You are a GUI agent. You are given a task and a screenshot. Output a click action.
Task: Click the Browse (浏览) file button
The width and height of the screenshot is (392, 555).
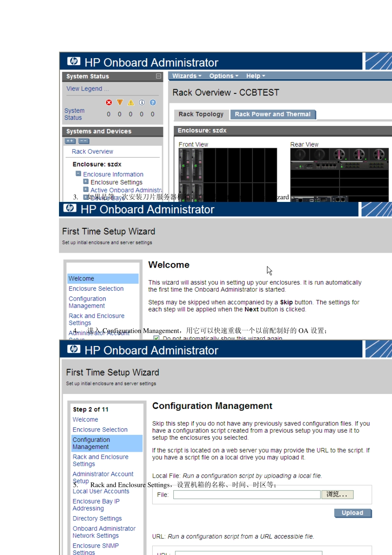pos(338,494)
